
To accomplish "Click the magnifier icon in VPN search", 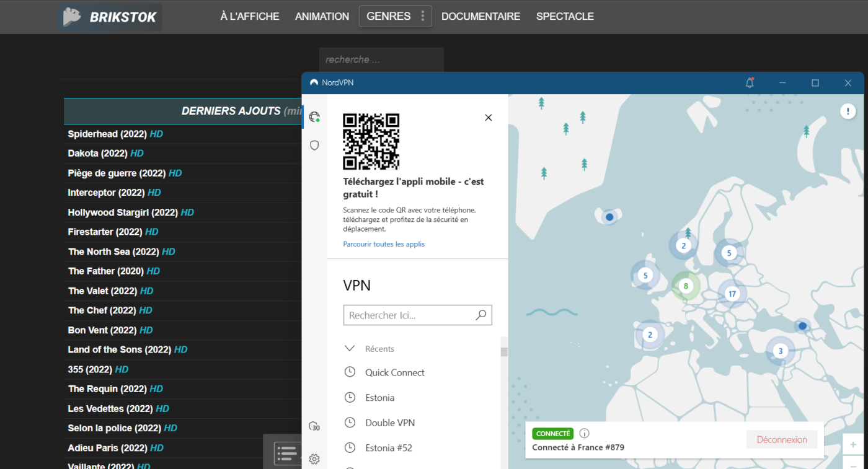I will (481, 315).
